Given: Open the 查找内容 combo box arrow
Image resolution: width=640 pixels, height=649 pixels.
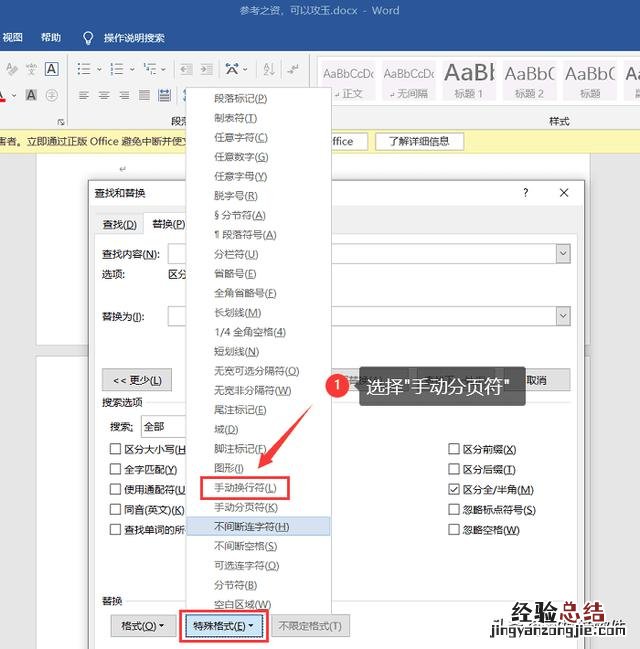Looking at the screenshot, I should point(563,254).
